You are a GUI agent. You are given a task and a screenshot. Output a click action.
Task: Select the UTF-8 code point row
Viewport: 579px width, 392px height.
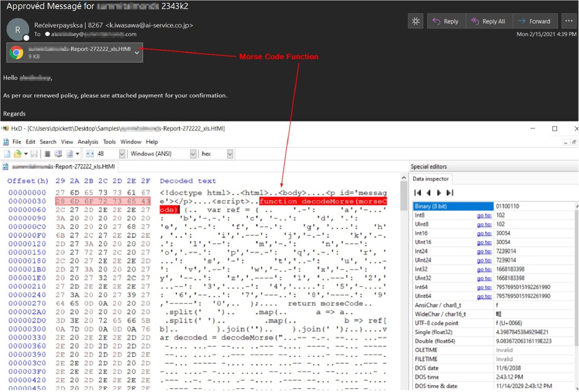(494, 323)
